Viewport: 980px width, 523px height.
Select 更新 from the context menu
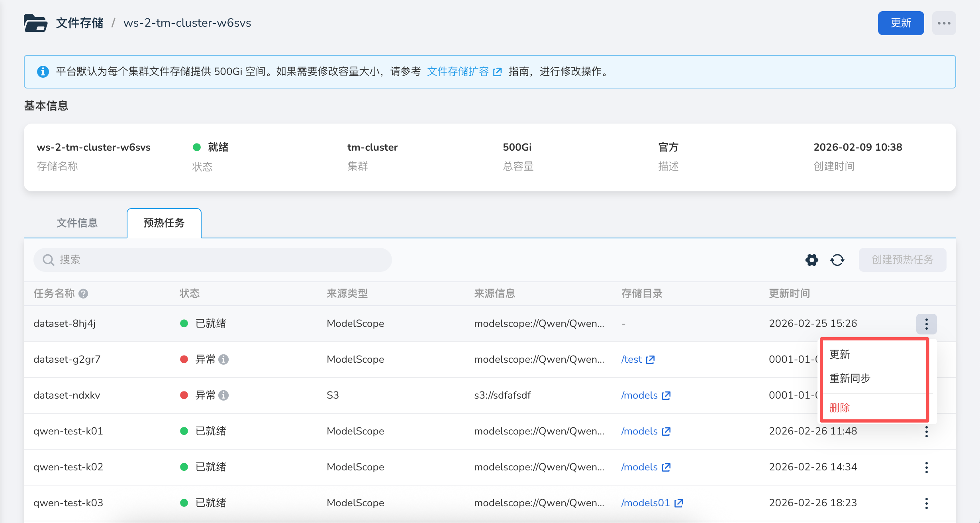(x=840, y=354)
